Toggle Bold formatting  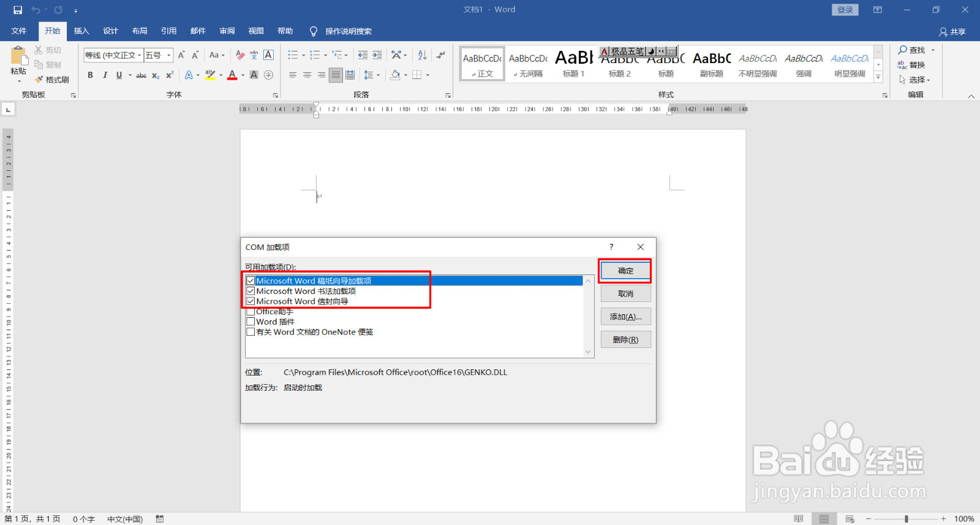pyautogui.click(x=90, y=75)
